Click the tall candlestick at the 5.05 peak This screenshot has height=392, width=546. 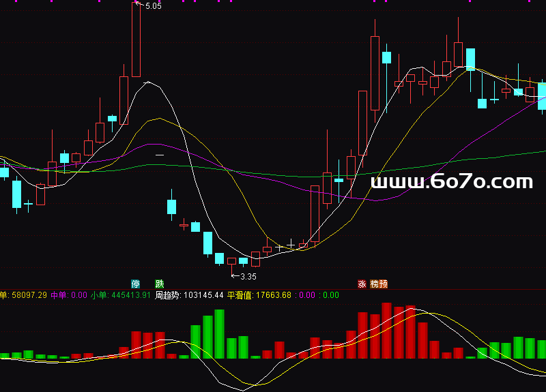coord(136,40)
